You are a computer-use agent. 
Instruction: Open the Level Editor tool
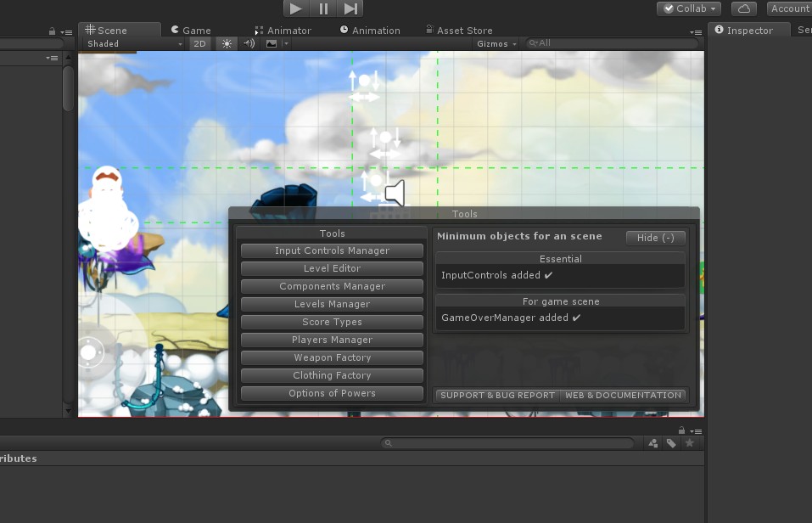click(332, 268)
